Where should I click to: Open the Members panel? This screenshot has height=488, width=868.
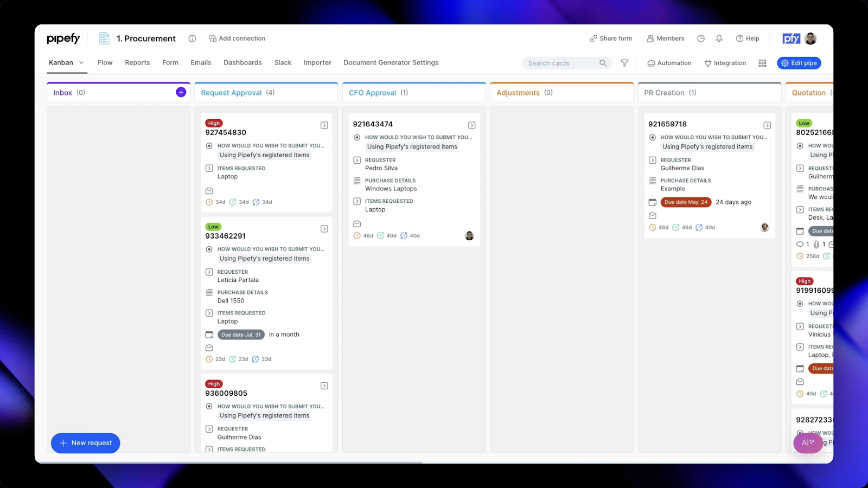coord(666,38)
